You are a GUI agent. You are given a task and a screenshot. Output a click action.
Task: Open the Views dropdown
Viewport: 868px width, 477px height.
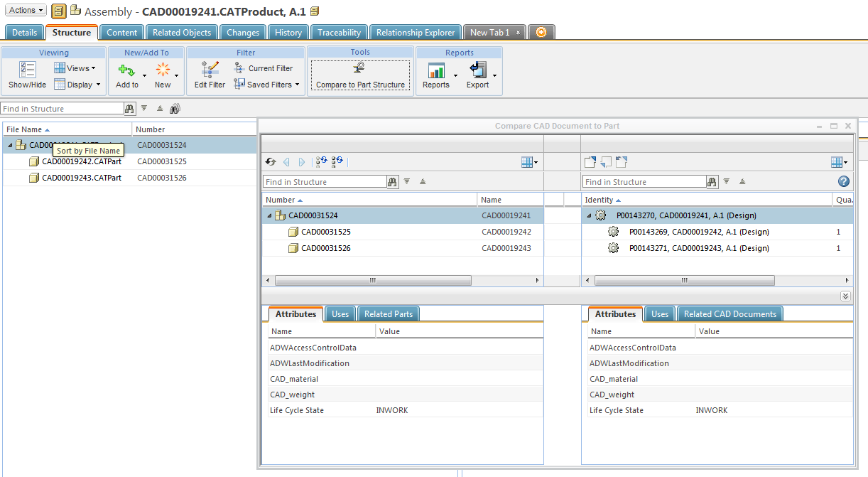pyautogui.click(x=75, y=68)
